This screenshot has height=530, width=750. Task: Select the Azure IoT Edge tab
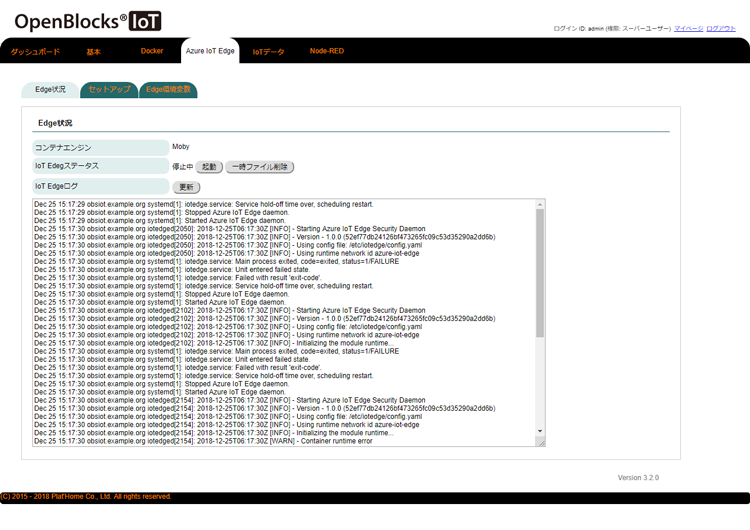click(x=210, y=51)
